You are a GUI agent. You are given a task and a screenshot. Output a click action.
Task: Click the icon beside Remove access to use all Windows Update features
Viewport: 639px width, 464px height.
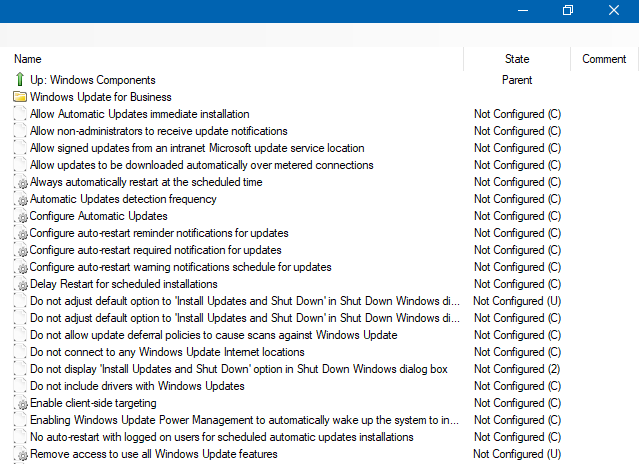point(22,455)
